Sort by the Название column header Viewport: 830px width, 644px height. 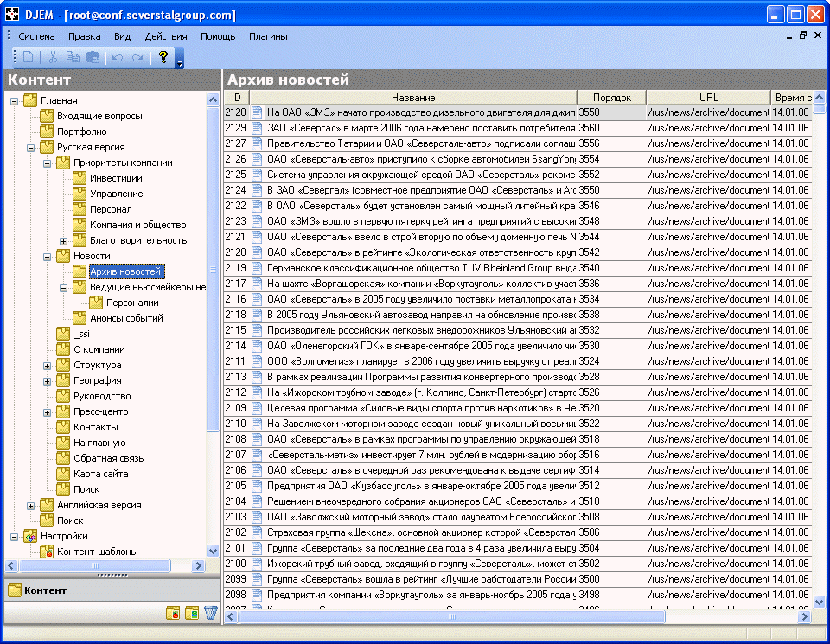(413, 98)
